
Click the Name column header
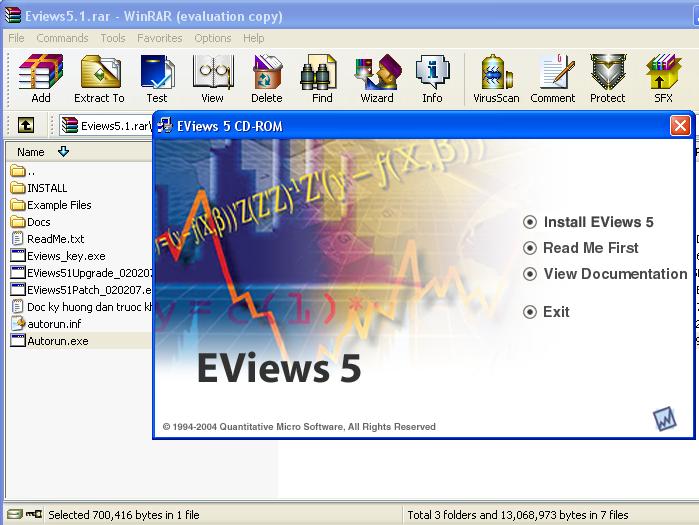pos(79,152)
